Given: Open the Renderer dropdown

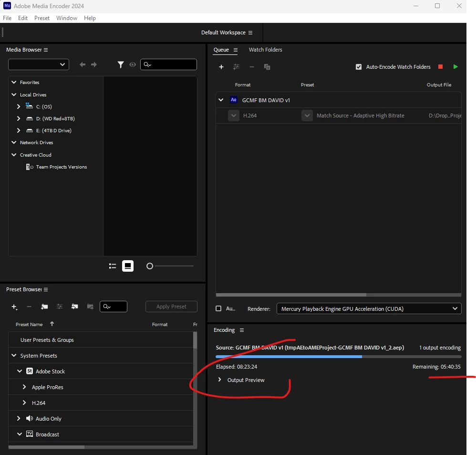Looking at the screenshot, I should pyautogui.click(x=369, y=308).
